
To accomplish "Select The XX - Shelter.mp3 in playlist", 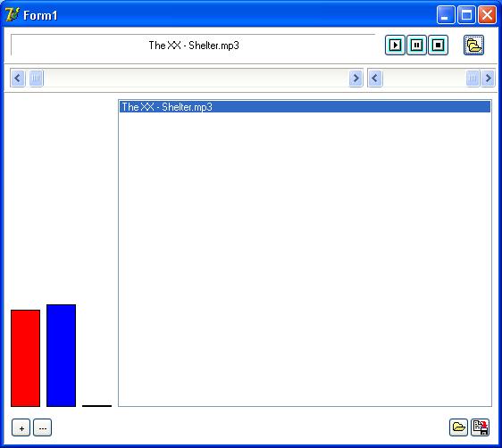I will (x=305, y=107).
